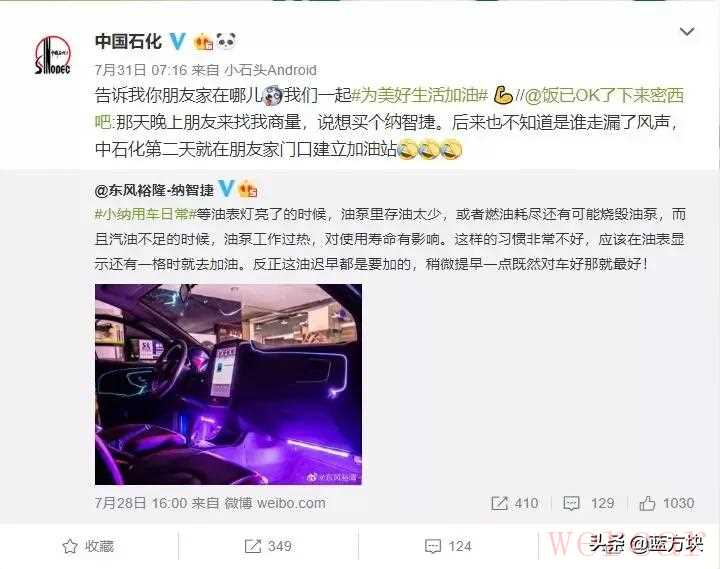Enlarge the purple car interior photo

coord(228,384)
